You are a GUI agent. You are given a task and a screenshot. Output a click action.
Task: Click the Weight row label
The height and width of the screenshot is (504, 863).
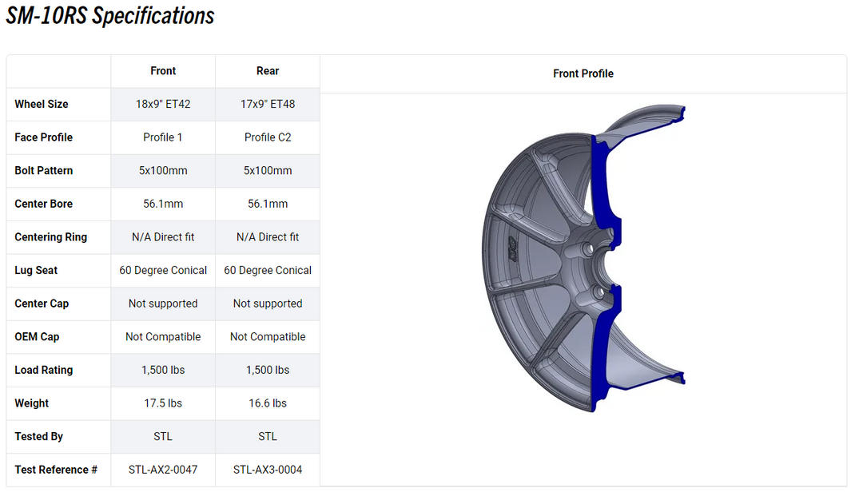[31, 403]
